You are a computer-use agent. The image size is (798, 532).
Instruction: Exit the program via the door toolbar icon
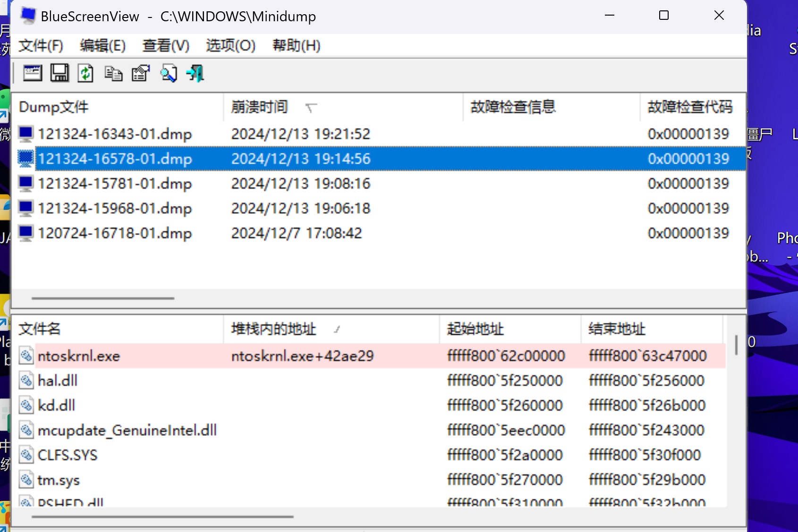[x=195, y=73]
